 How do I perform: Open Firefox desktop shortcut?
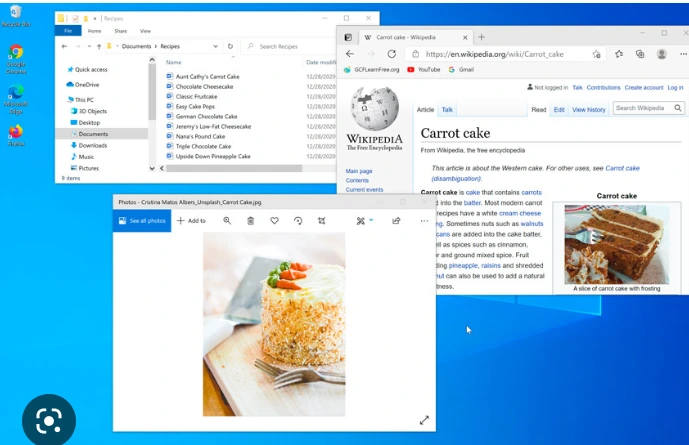[16, 135]
